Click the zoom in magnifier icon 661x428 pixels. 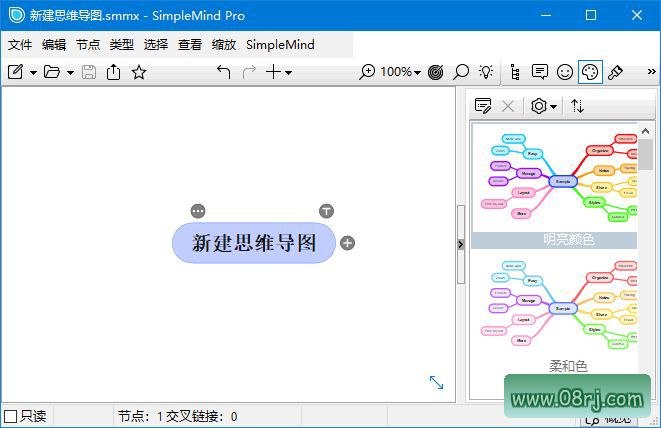[367, 72]
